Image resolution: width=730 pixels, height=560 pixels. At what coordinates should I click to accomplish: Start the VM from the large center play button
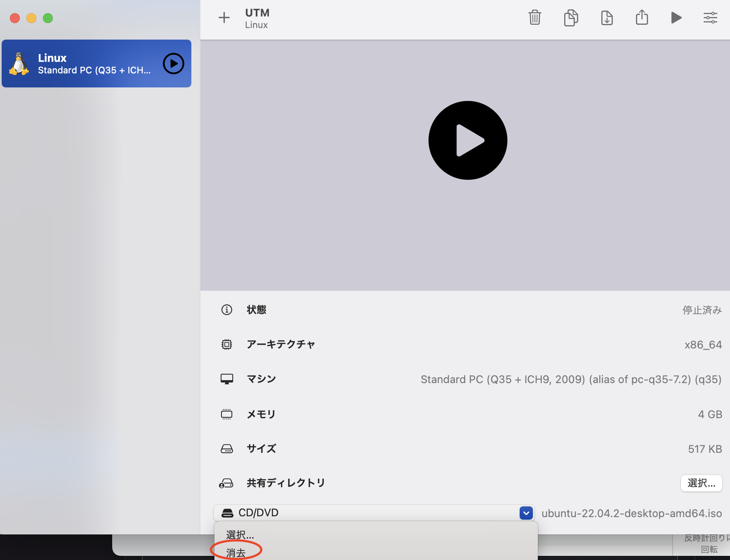click(x=468, y=140)
